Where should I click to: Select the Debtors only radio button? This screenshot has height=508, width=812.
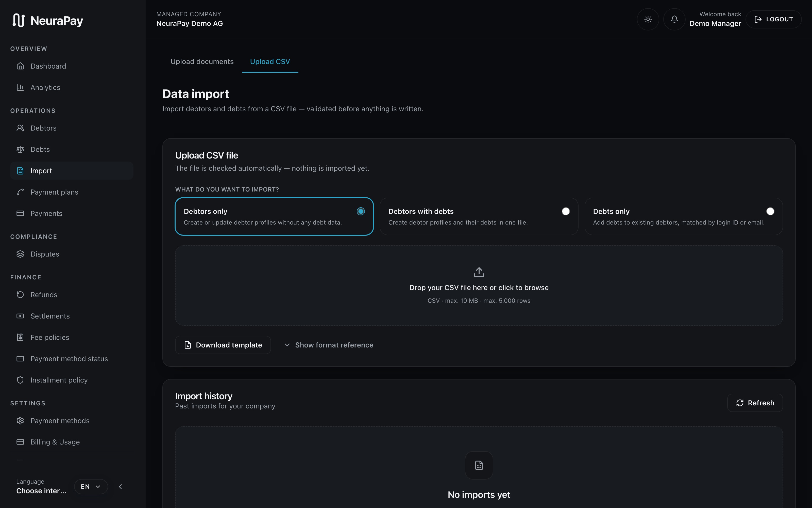361,211
